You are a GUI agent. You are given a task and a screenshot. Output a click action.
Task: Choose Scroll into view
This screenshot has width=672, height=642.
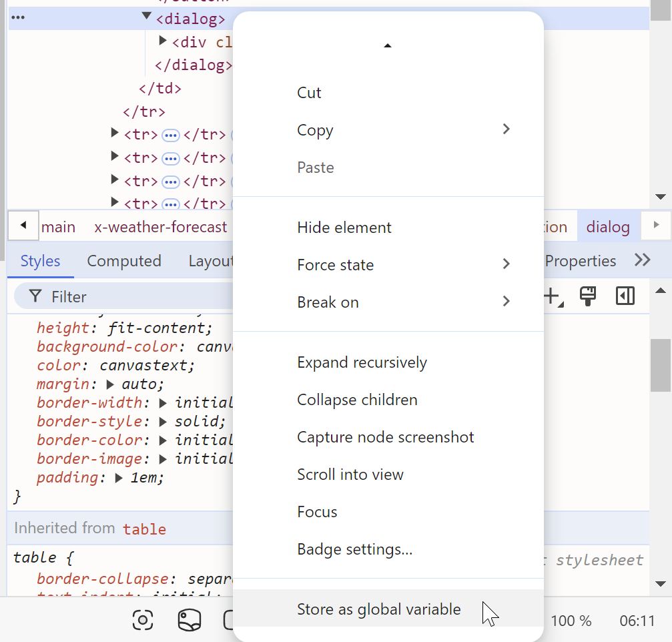click(388, 474)
